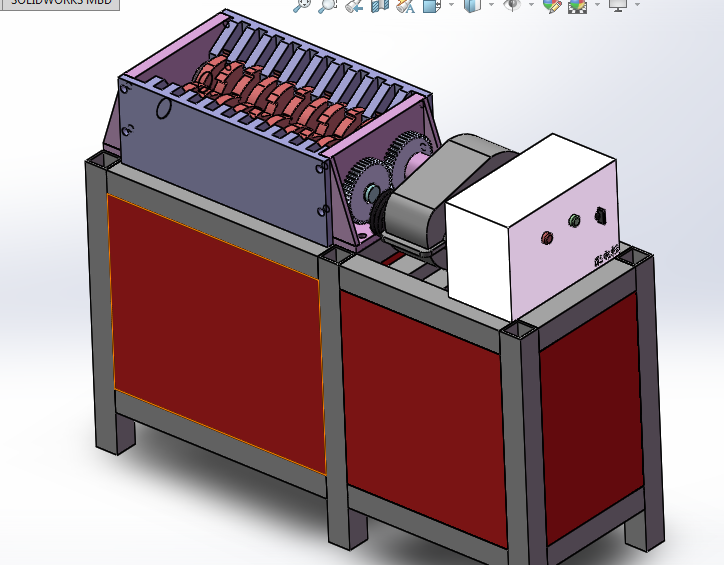
Task: Go back to the Previous View
Action: pyautogui.click(x=354, y=6)
